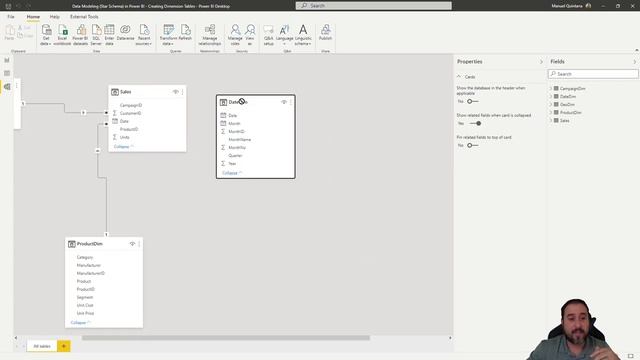Viewport: 640px width, 360px height.
Task: Select Manufacturer field in ProductDim
Action: pyautogui.click(x=89, y=265)
